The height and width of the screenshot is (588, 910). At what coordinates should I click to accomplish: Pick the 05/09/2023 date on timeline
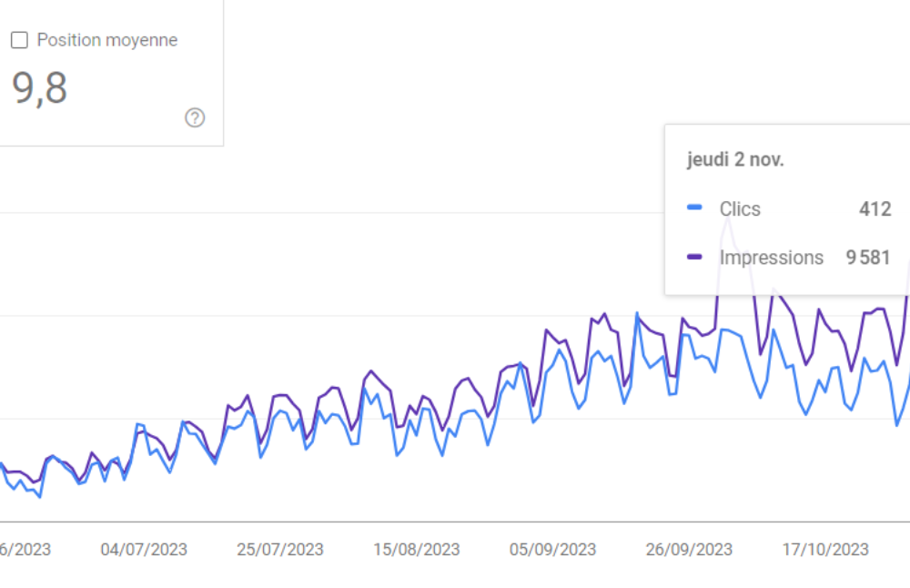pyautogui.click(x=553, y=549)
